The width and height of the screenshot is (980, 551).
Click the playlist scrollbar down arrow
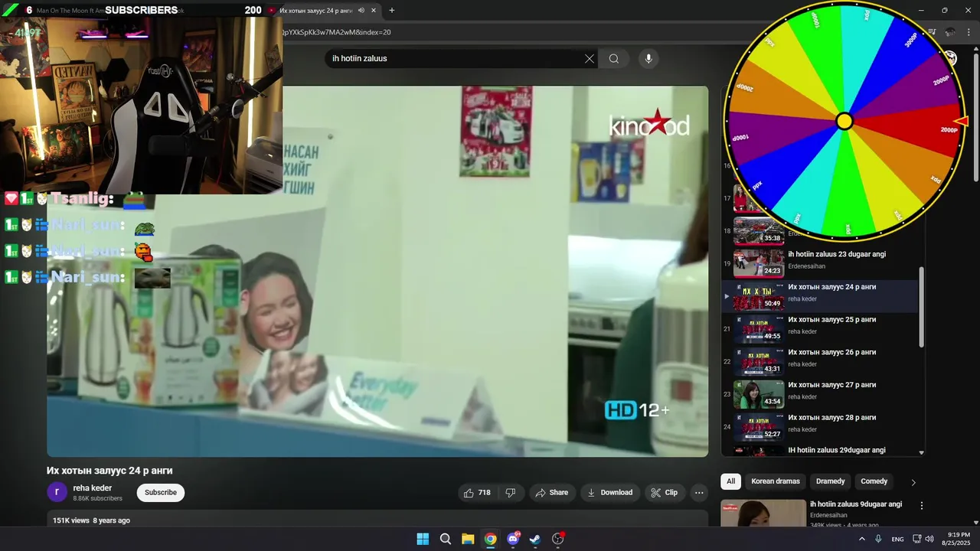pyautogui.click(x=921, y=452)
